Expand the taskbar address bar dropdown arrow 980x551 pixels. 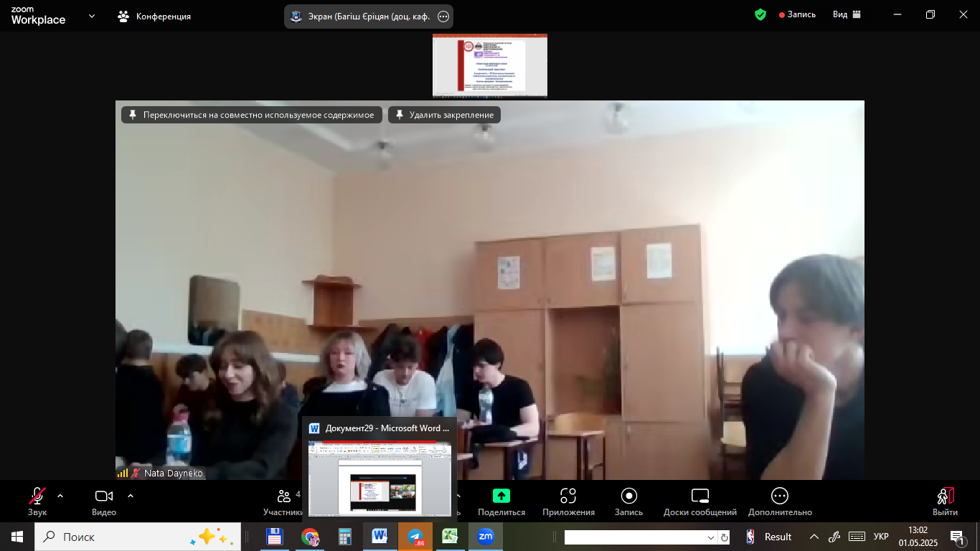(711, 537)
